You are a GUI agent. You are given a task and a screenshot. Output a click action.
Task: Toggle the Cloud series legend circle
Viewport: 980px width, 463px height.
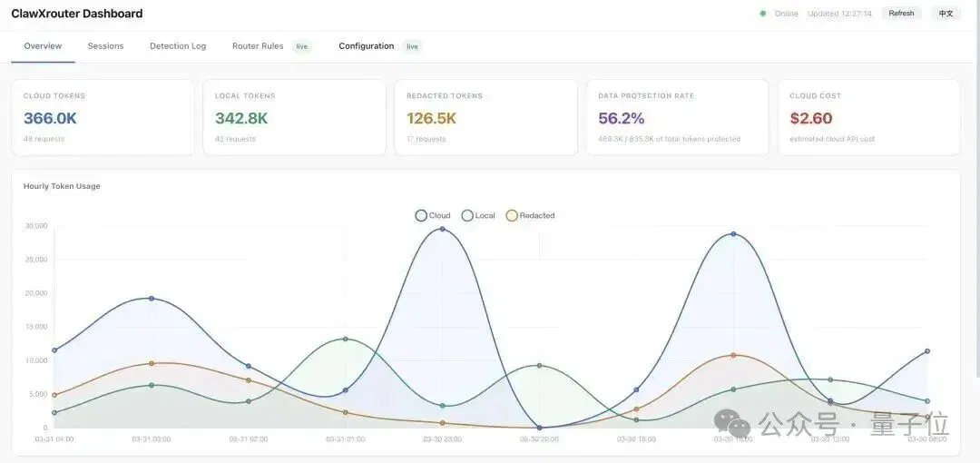[x=421, y=215]
